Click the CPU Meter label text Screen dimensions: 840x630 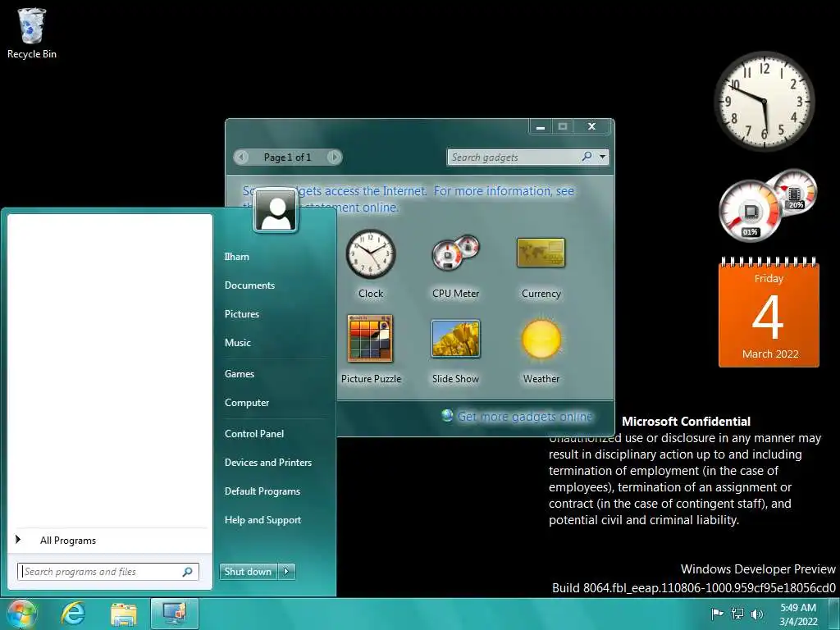pos(456,294)
